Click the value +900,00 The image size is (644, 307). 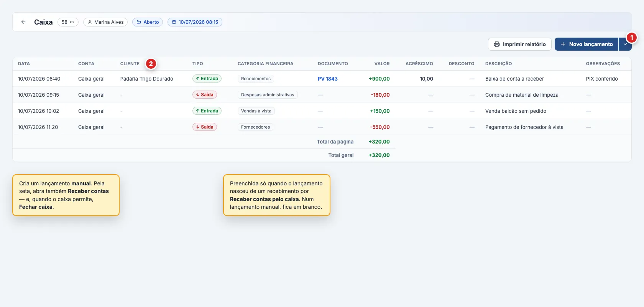pos(379,79)
